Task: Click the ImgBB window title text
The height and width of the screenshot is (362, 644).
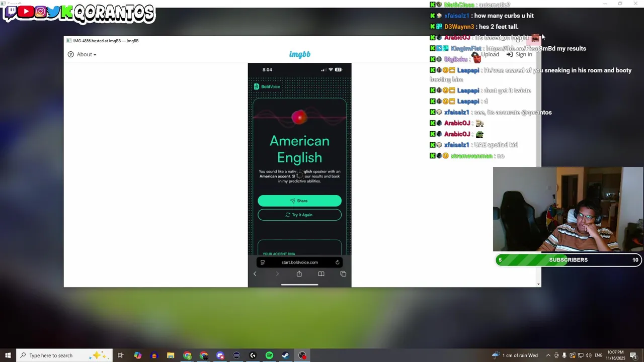Action: pyautogui.click(x=106, y=41)
